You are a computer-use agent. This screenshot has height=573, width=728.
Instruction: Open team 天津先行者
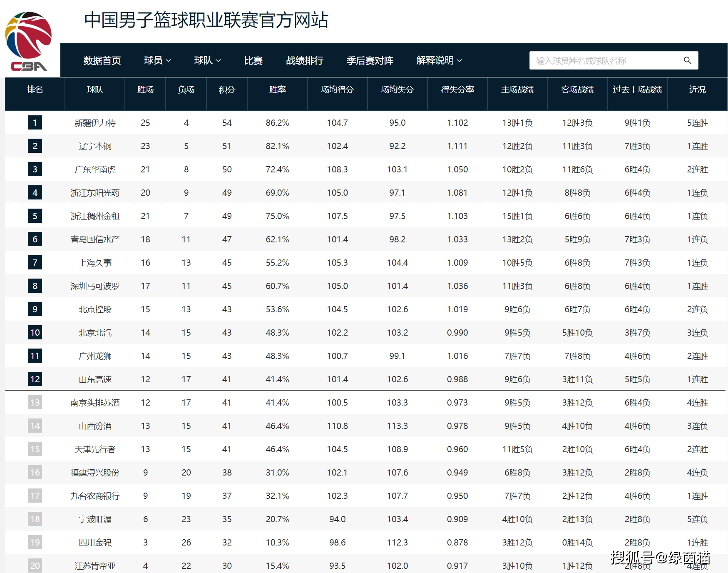pyautogui.click(x=95, y=449)
